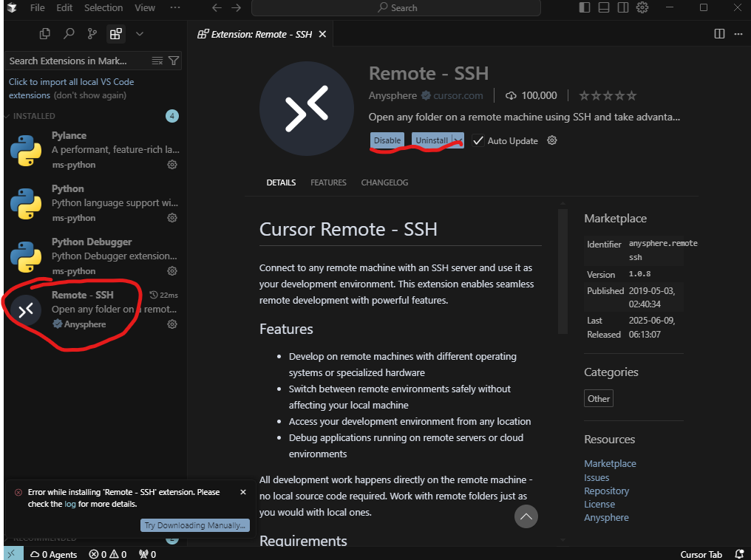
Task: Open the Selection menu
Action: click(103, 8)
